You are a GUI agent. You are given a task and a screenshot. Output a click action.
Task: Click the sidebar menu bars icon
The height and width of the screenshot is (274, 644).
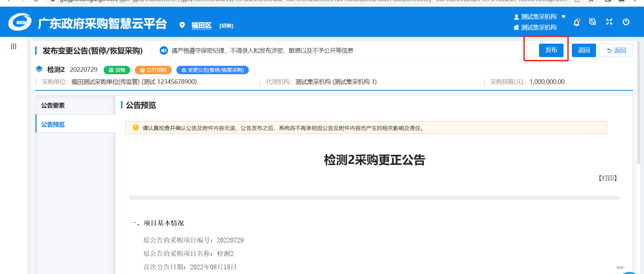pos(13,46)
